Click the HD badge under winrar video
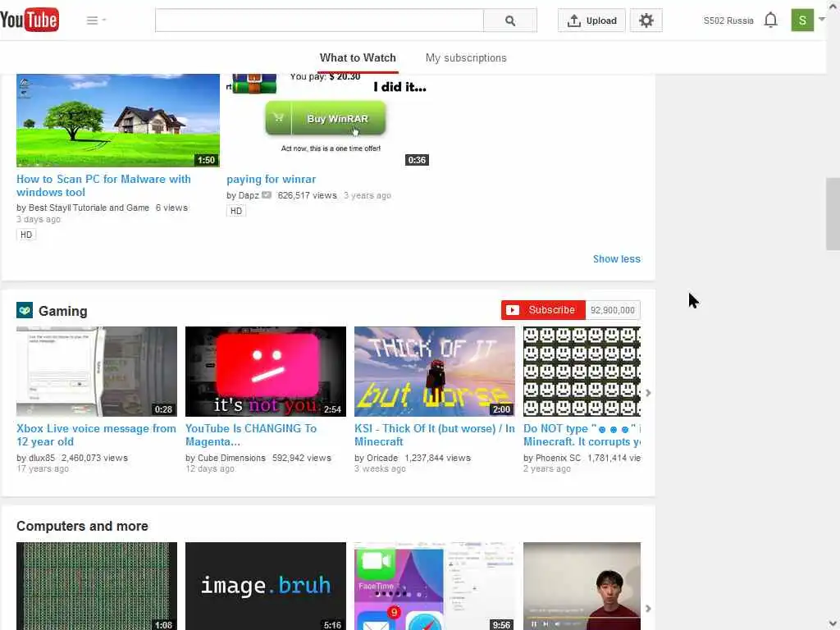Image resolution: width=840 pixels, height=630 pixels. [x=235, y=211]
